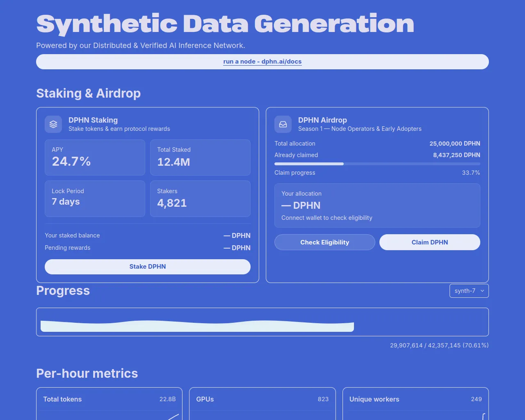Click the Total tokens metric card title

click(62, 399)
